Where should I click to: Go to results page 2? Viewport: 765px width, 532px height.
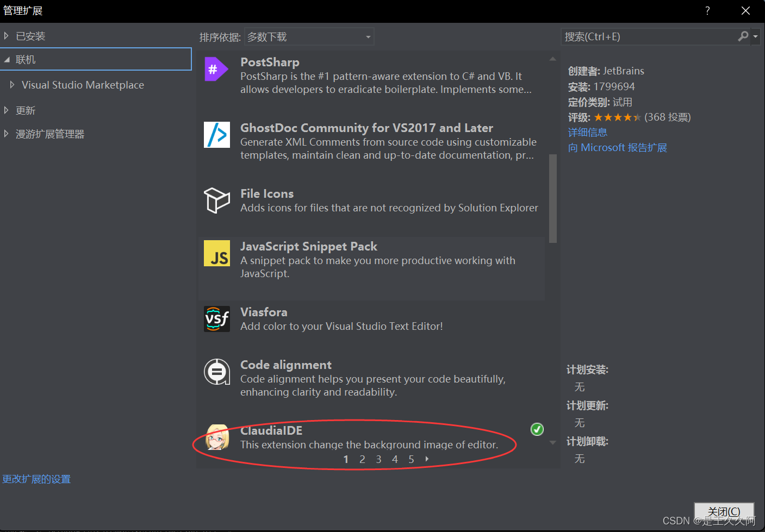362,459
